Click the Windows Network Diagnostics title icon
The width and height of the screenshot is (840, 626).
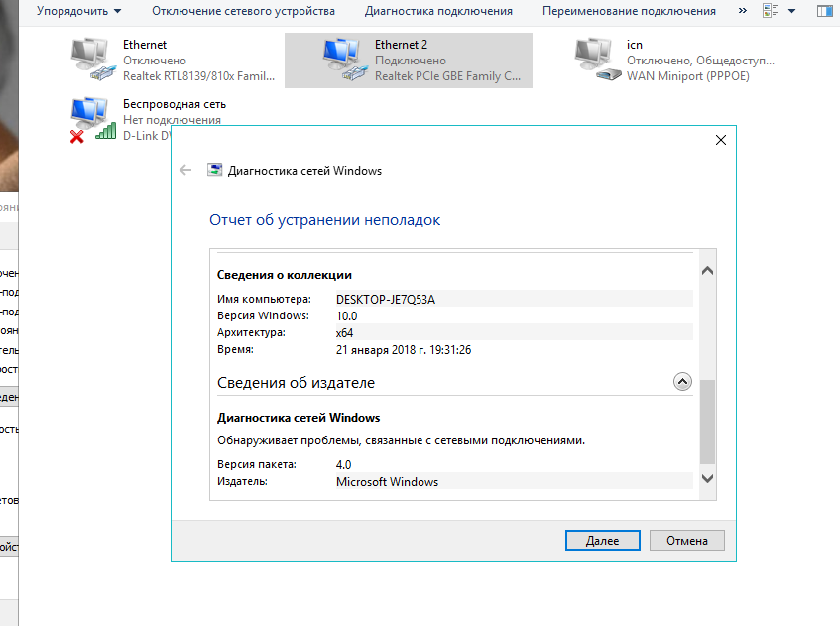tap(215, 171)
